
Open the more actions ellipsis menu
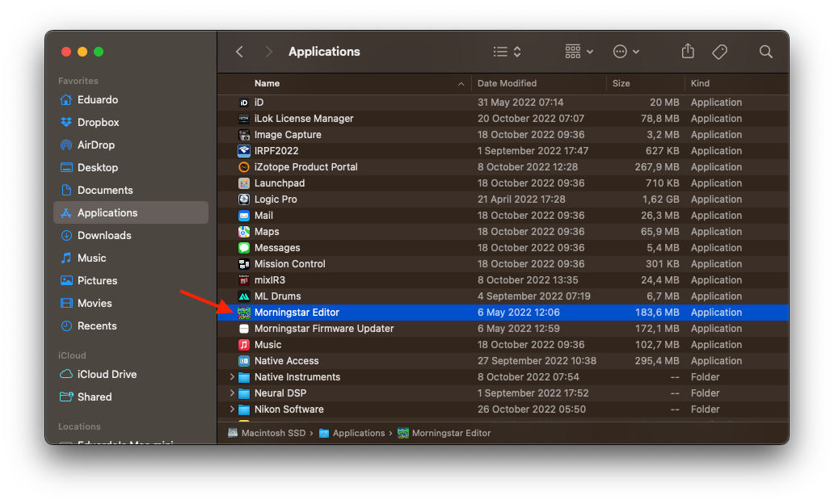(x=626, y=52)
